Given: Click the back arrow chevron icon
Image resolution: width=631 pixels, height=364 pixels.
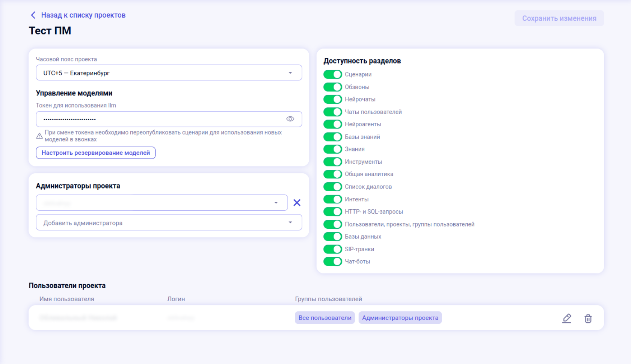Looking at the screenshot, I should 33,15.
